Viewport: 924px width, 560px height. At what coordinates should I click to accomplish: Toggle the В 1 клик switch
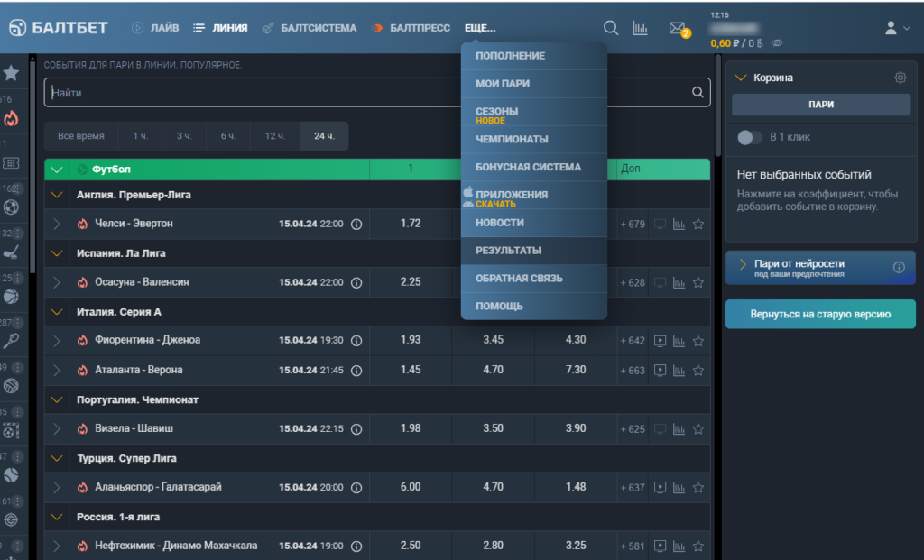click(749, 137)
